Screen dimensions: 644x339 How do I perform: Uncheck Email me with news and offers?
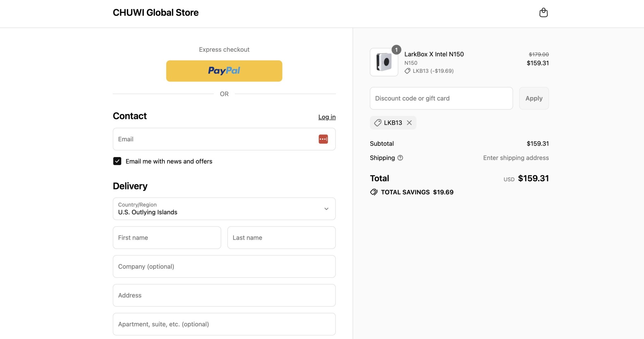pyautogui.click(x=117, y=161)
